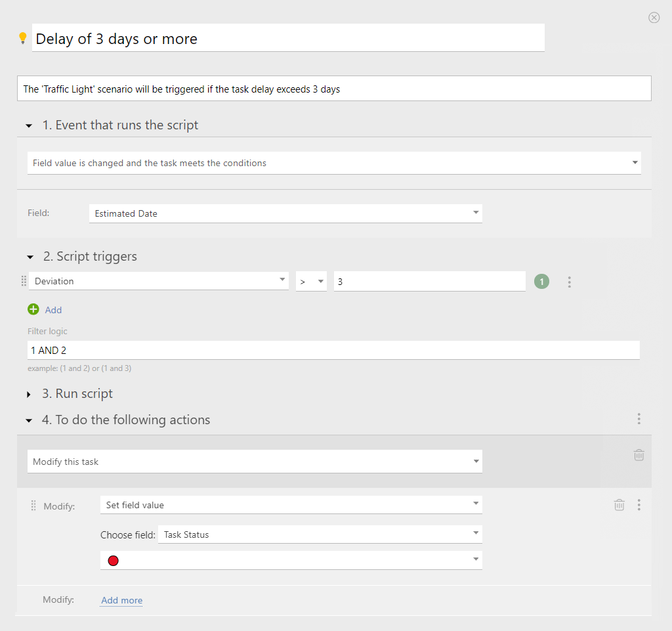Click the drag handle beside the Modify row

click(33, 506)
